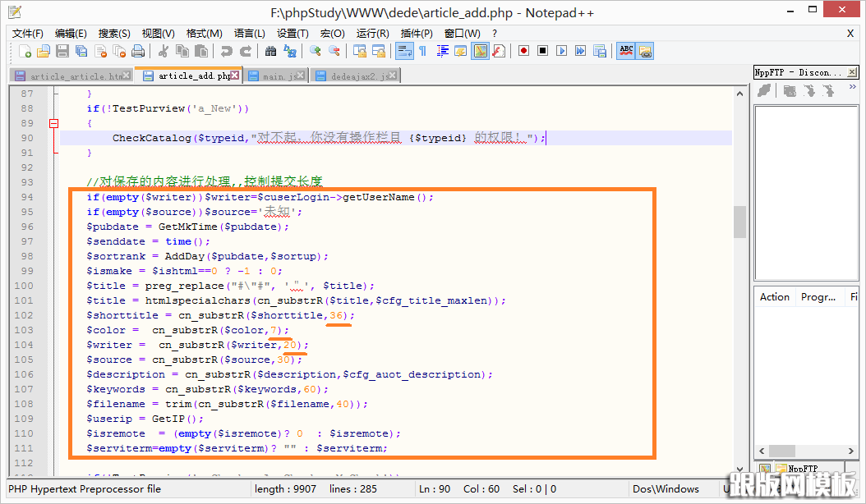Switch to the Action tab in the lower panel
The width and height of the screenshot is (866, 504).
774,296
